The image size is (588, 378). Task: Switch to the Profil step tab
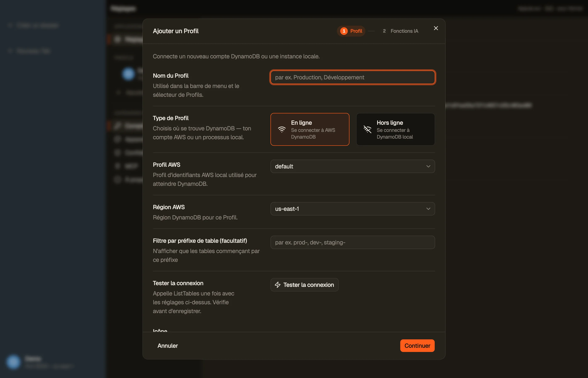(x=351, y=31)
